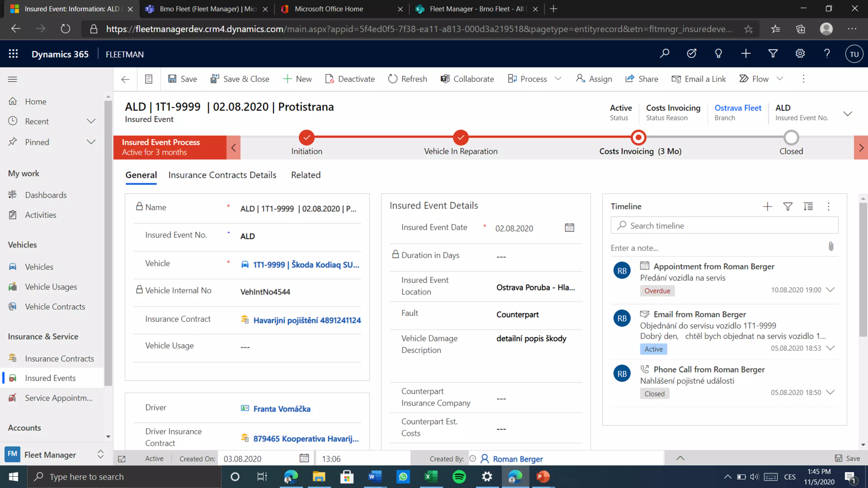Screen dimensions: 868x488
Task: Open WhatsApp from the taskbar
Action: [x=403, y=476]
